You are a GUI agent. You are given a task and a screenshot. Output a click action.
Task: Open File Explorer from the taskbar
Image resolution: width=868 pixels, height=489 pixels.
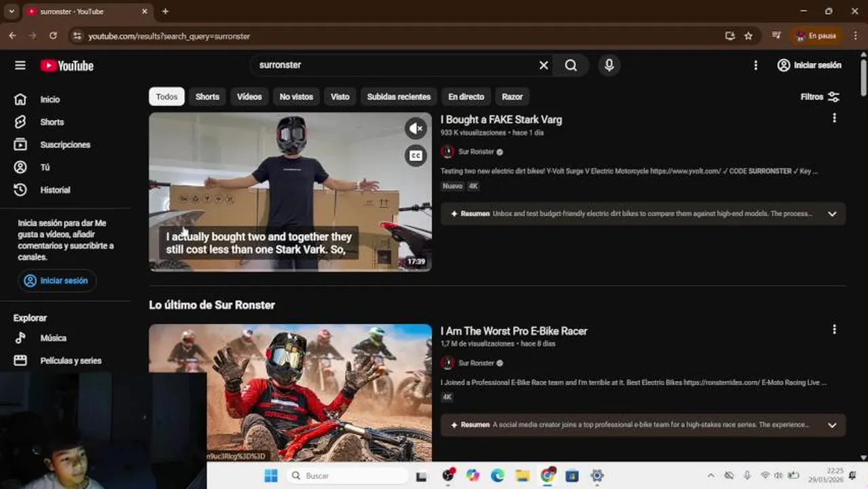522,475
